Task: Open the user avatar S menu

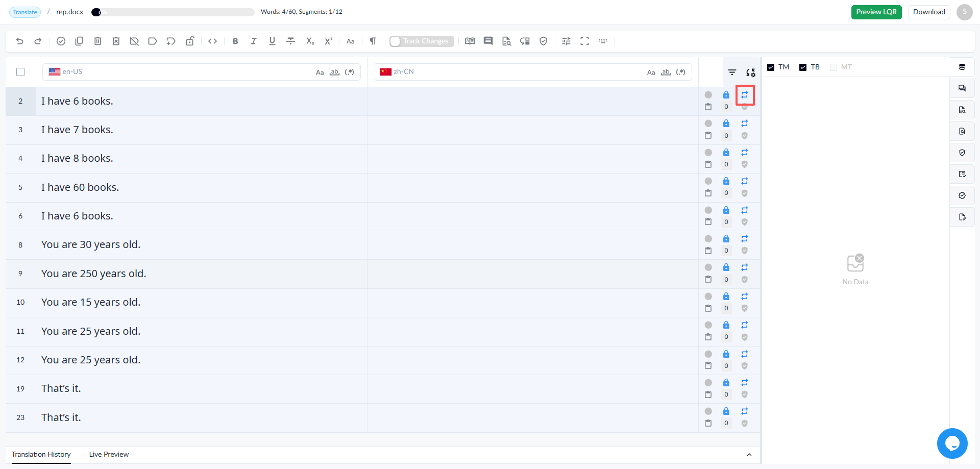Action: [965, 12]
